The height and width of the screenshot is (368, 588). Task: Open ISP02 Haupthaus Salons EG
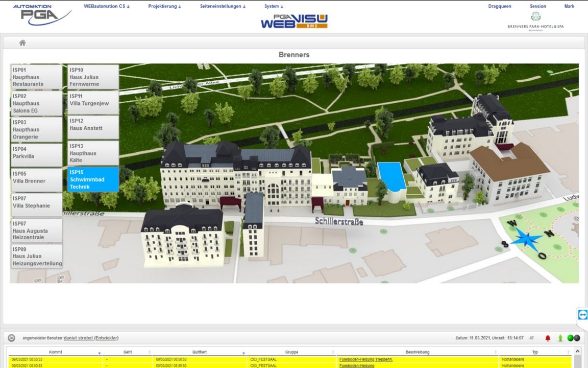[36, 103]
